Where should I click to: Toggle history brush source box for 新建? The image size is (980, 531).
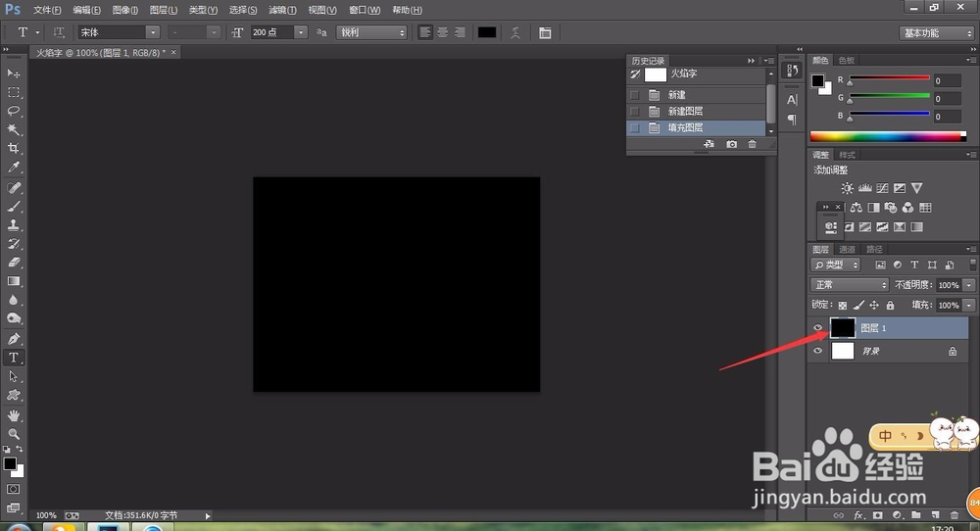pos(635,95)
